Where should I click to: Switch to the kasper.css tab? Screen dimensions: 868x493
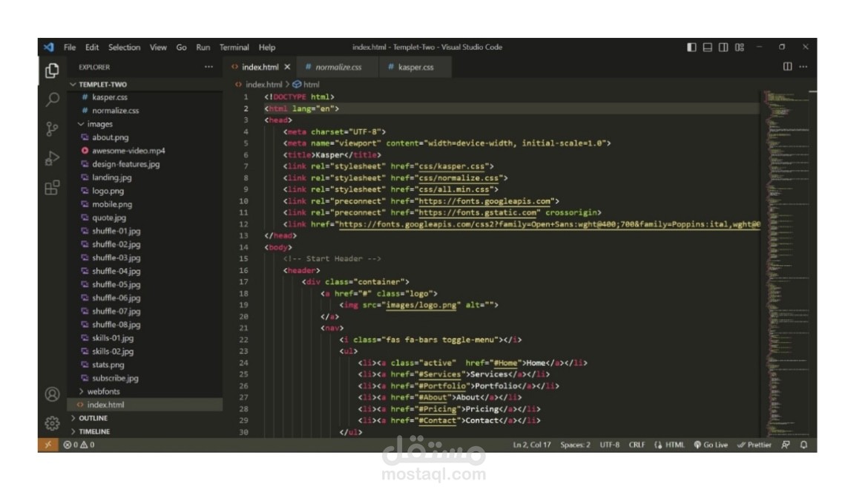click(415, 67)
